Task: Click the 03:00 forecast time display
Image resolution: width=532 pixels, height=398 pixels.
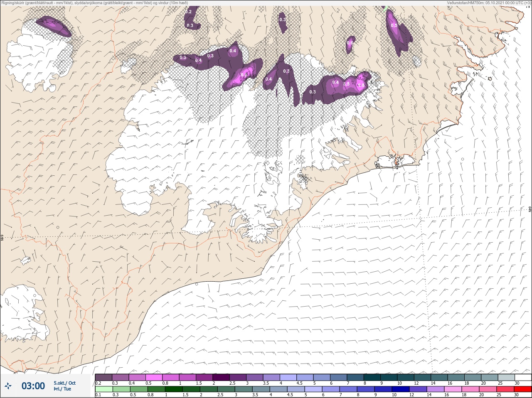Action: pyautogui.click(x=33, y=386)
